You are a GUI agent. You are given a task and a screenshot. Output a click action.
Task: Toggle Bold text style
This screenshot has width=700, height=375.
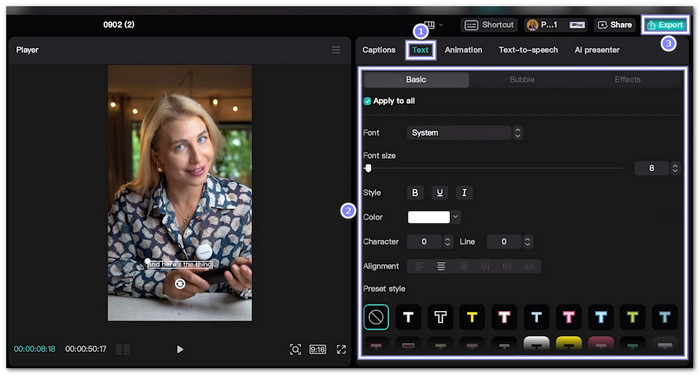click(415, 193)
